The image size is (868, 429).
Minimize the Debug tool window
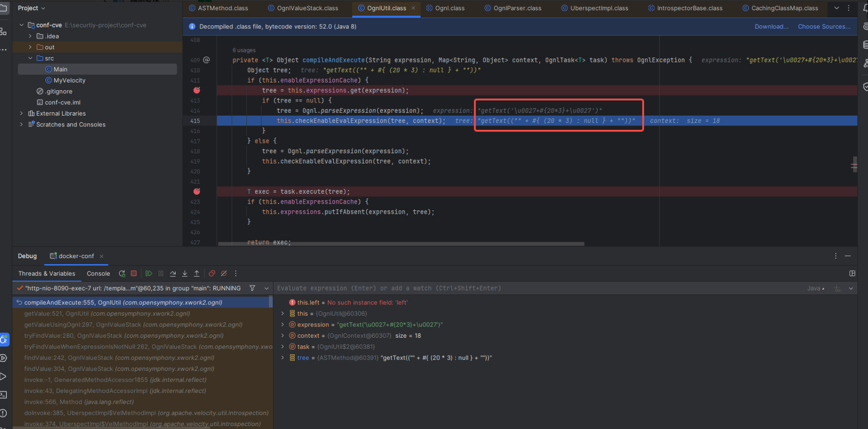[x=848, y=256]
